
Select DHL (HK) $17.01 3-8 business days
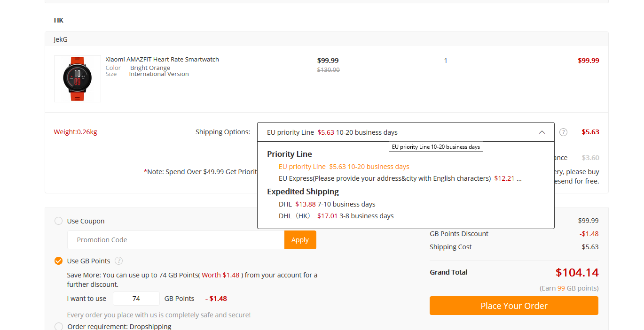pyautogui.click(x=336, y=216)
